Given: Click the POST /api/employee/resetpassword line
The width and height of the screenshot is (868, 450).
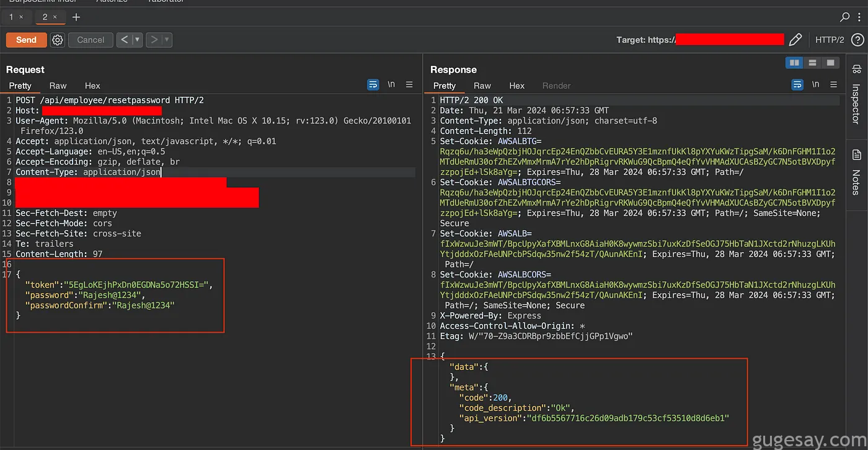Looking at the screenshot, I should click(x=110, y=100).
